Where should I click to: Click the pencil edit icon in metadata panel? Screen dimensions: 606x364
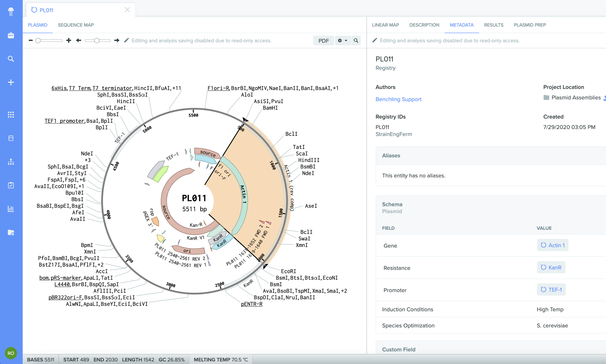tap(375, 40)
